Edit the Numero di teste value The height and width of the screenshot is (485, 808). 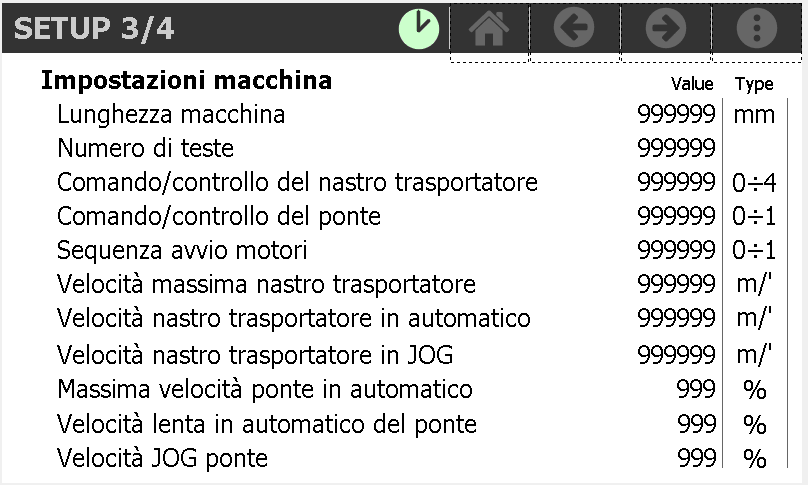(676, 149)
